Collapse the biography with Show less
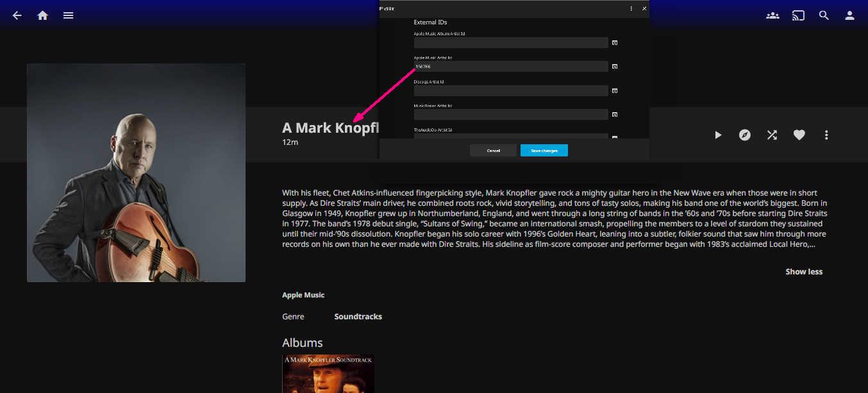Screen dimensions: 868x393 (803, 272)
